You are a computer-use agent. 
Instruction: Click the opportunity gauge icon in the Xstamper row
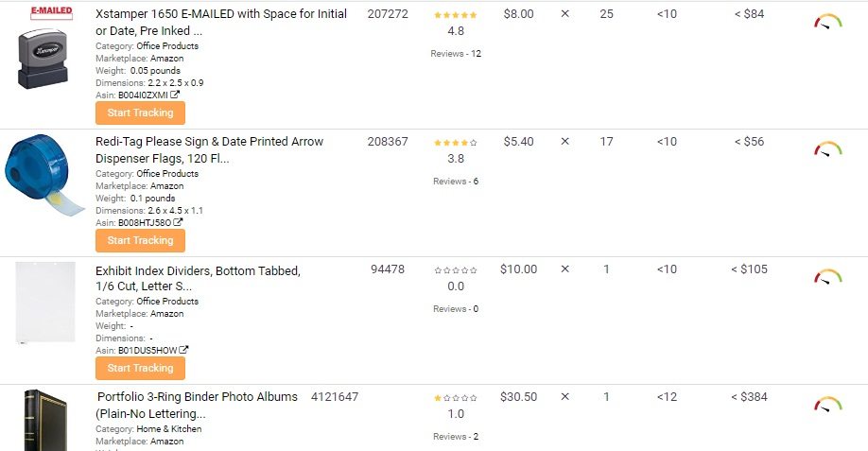[x=827, y=22]
